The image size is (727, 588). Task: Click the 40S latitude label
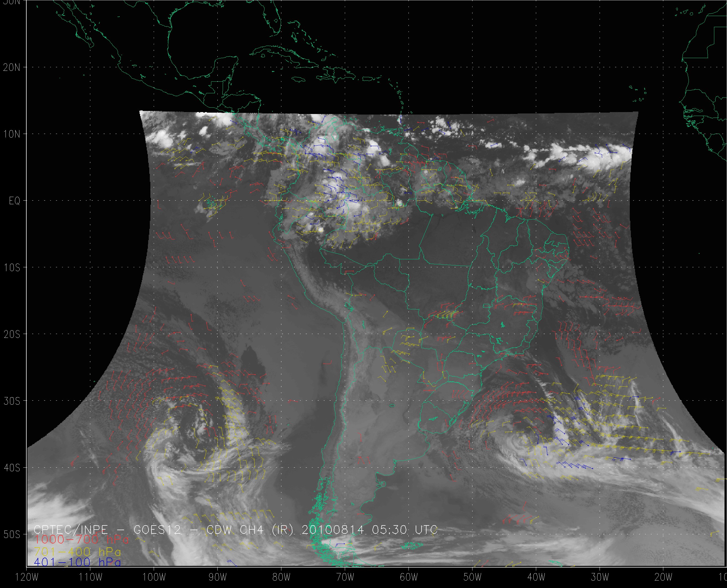pyautogui.click(x=12, y=468)
